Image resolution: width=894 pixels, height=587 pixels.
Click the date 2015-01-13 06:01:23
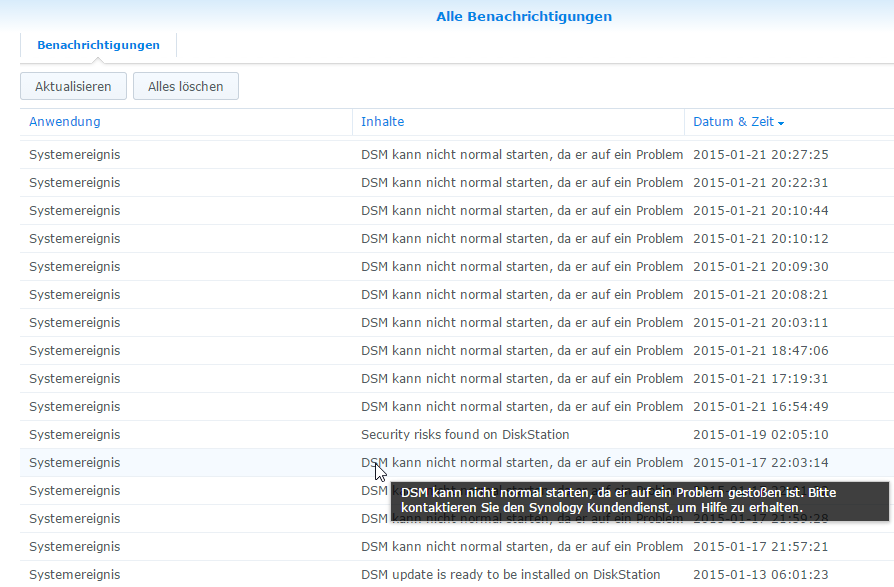pos(761,574)
